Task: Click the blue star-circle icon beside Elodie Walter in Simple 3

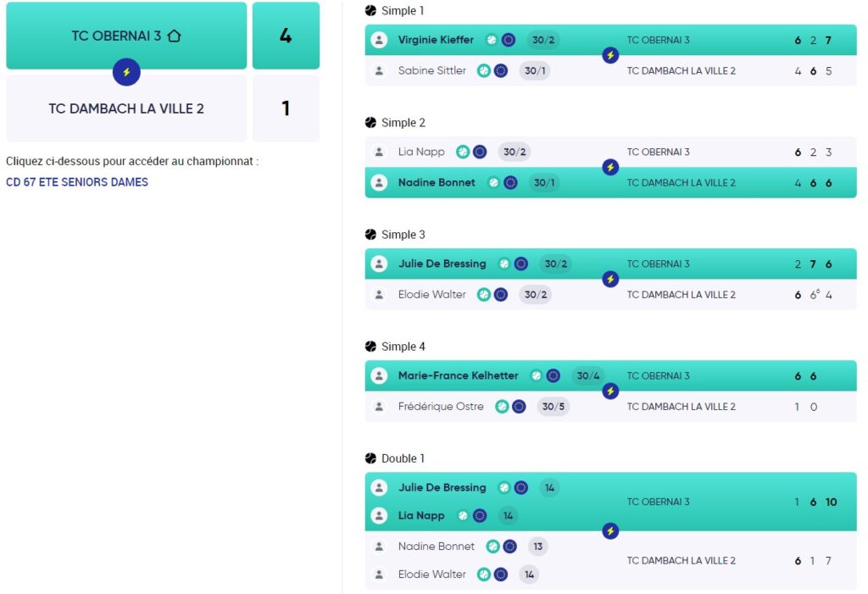Action: (x=501, y=295)
